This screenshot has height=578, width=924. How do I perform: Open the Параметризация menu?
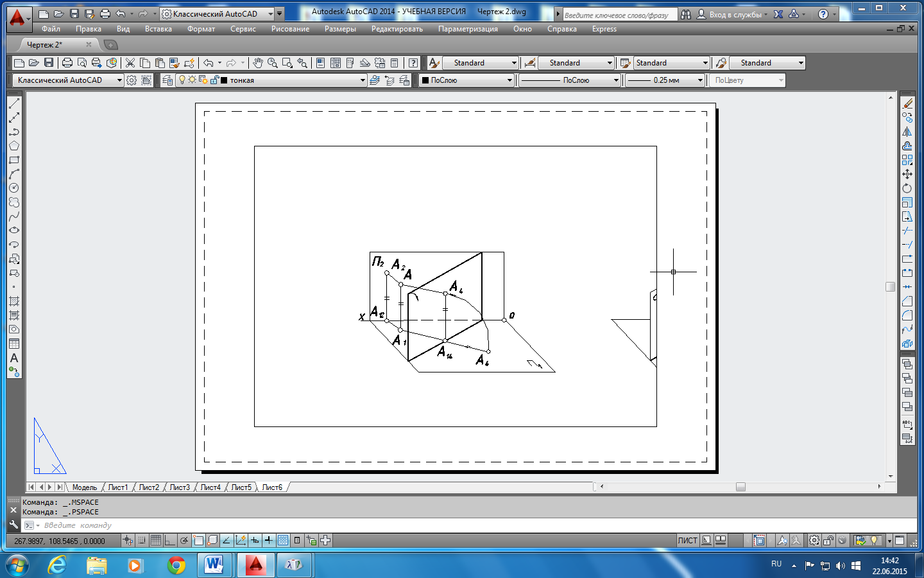[468, 29]
